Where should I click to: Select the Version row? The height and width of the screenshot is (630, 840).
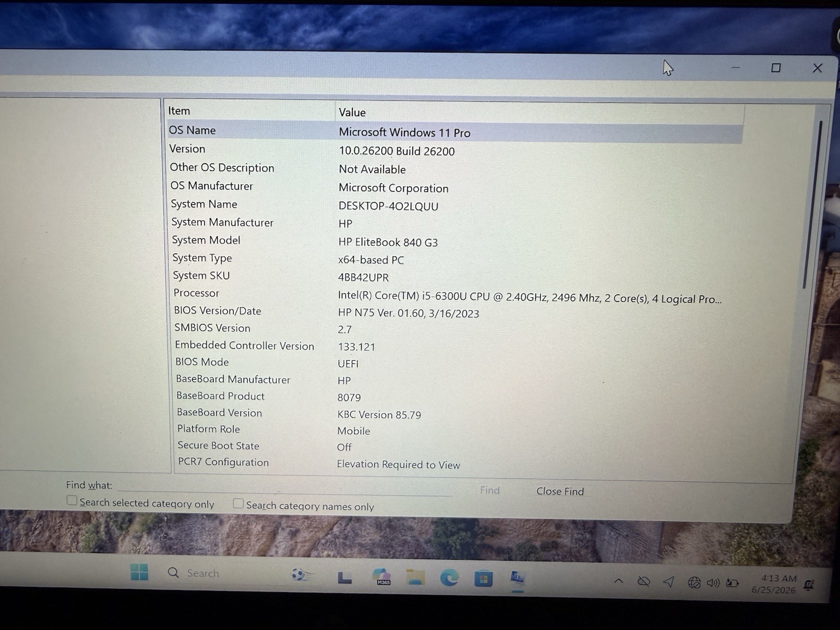(455, 150)
